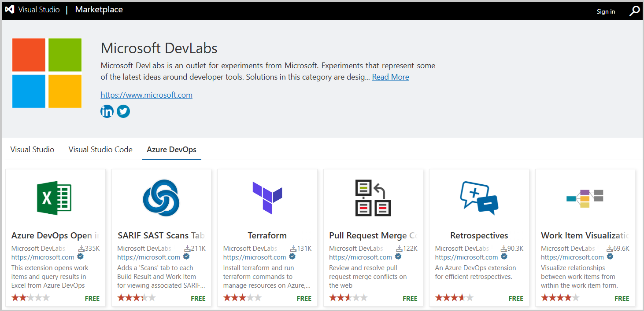The image size is (644, 311).
Task: Switch to the Visual Studio tab
Action: [32, 150]
